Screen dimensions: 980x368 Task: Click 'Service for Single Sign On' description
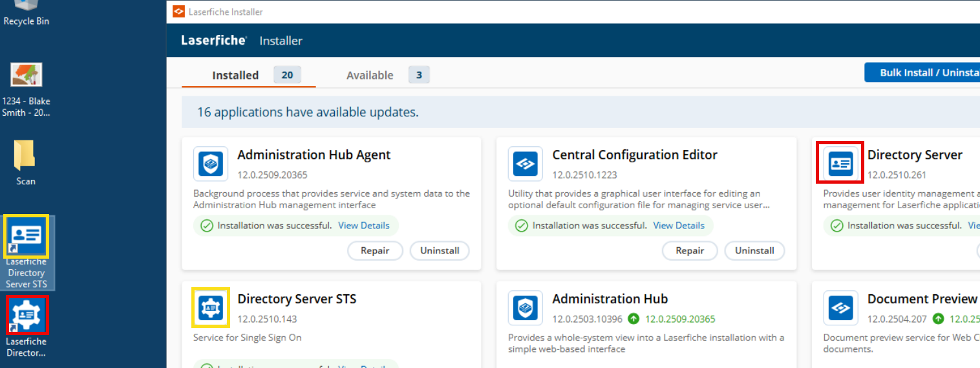pos(248,338)
